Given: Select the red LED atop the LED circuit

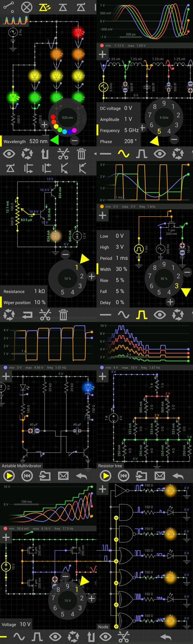Looking at the screenshot, I should [78, 32].
